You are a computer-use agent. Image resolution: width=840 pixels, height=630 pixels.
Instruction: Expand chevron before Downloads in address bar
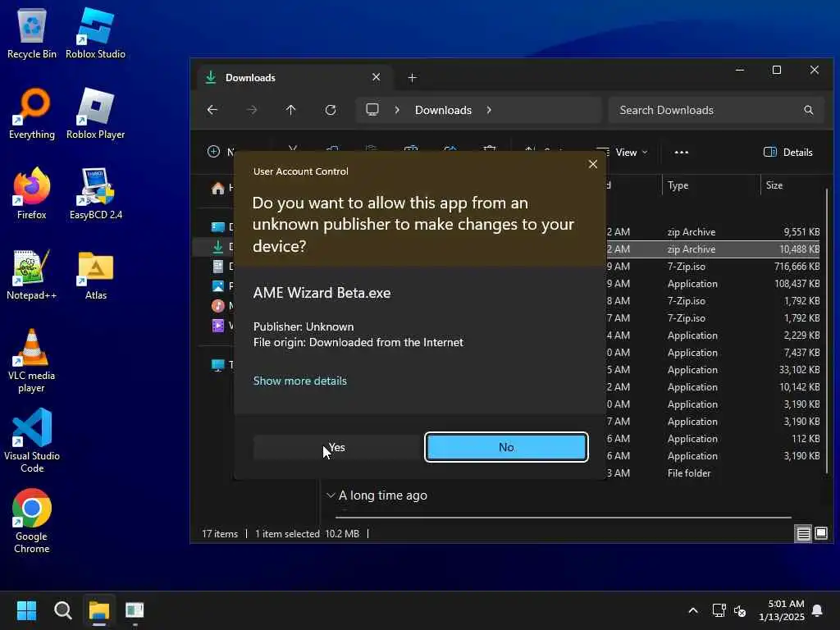[x=397, y=110]
